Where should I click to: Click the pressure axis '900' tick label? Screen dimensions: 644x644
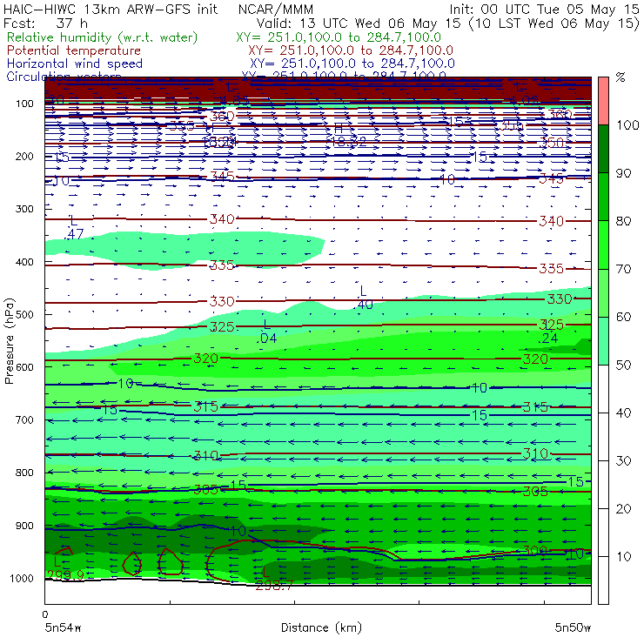coord(24,526)
